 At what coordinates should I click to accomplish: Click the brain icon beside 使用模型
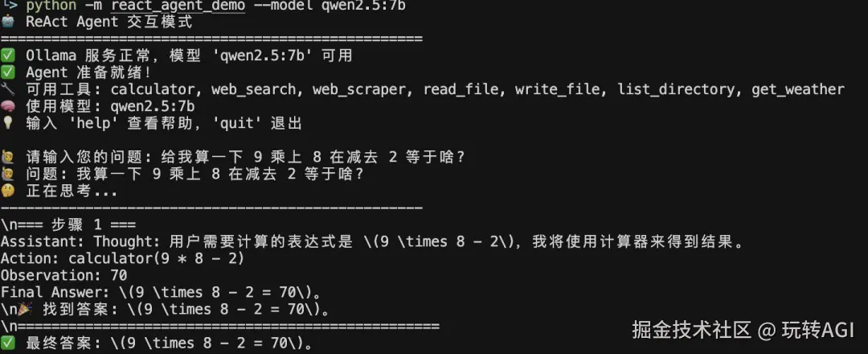coord(8,106)
